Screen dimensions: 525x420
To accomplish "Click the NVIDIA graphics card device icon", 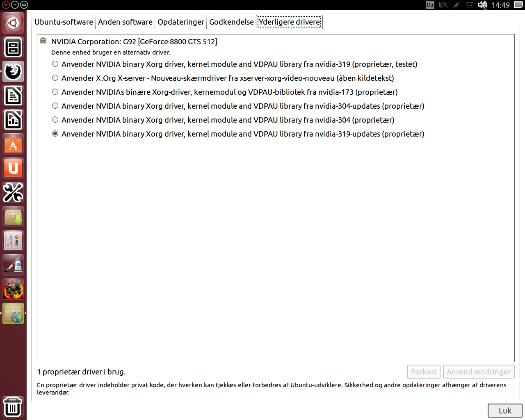I will pyautogui.click(x=43, y=40).
